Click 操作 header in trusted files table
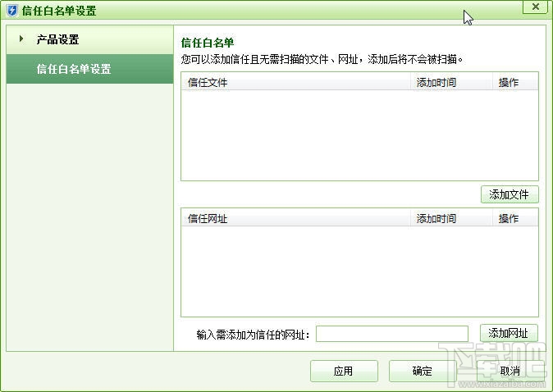553x392 pixels. pyautogui.click(x=515, y=83)
